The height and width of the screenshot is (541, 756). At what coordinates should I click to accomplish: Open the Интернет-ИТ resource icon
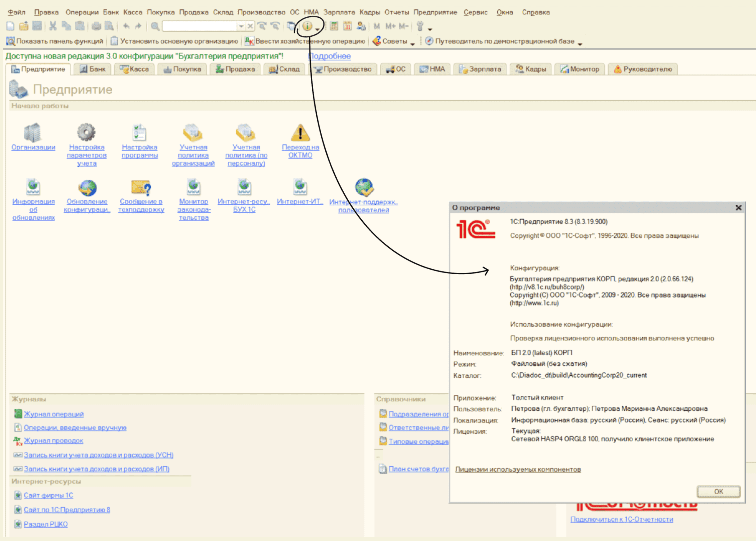tap(300, 187)
